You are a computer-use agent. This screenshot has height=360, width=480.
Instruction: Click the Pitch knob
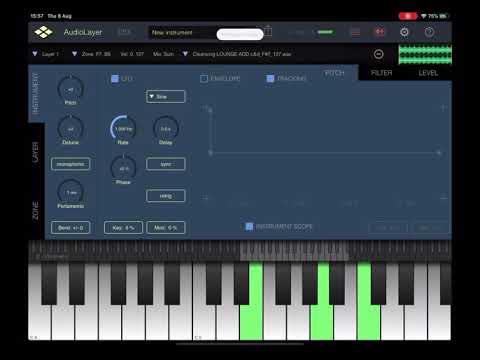pos(70,89)
